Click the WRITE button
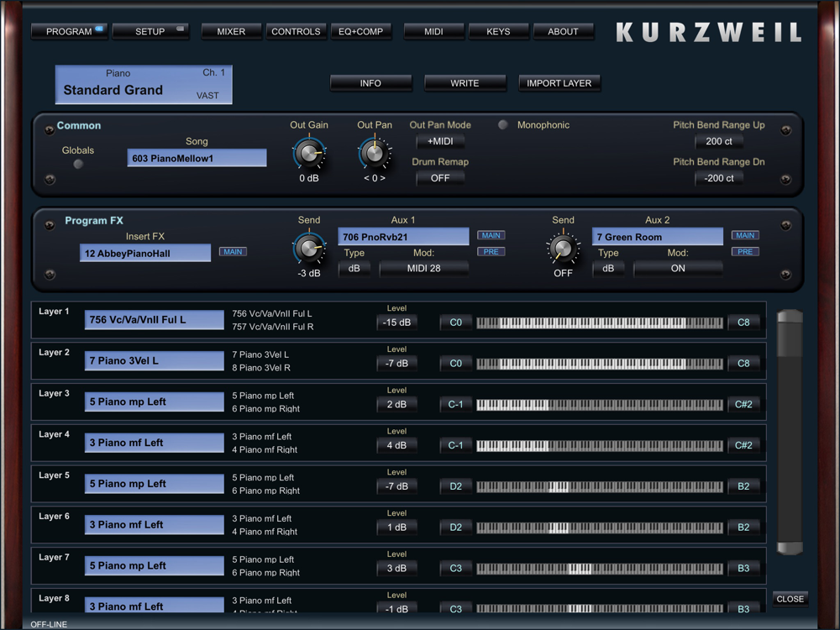The width and height of the screenshot is (840, 630). [465, 83]
